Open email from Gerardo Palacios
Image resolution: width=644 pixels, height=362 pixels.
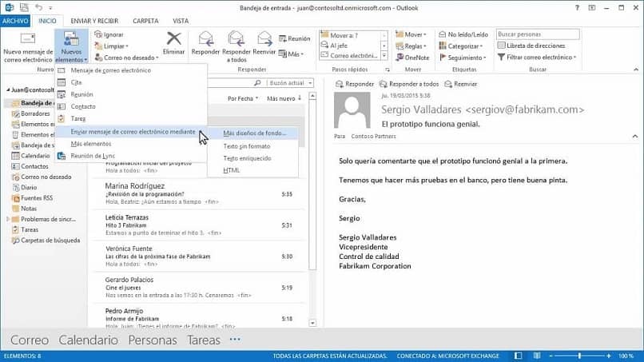pos(198,288)
